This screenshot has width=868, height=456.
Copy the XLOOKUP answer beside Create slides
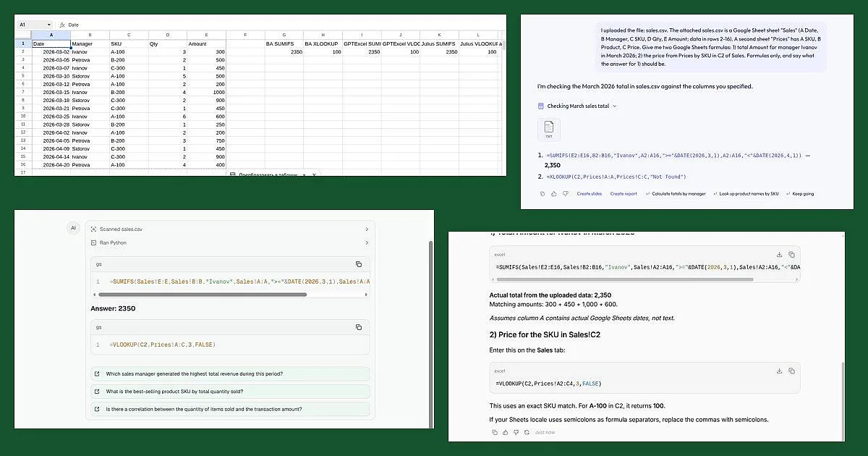click(542, 194)
